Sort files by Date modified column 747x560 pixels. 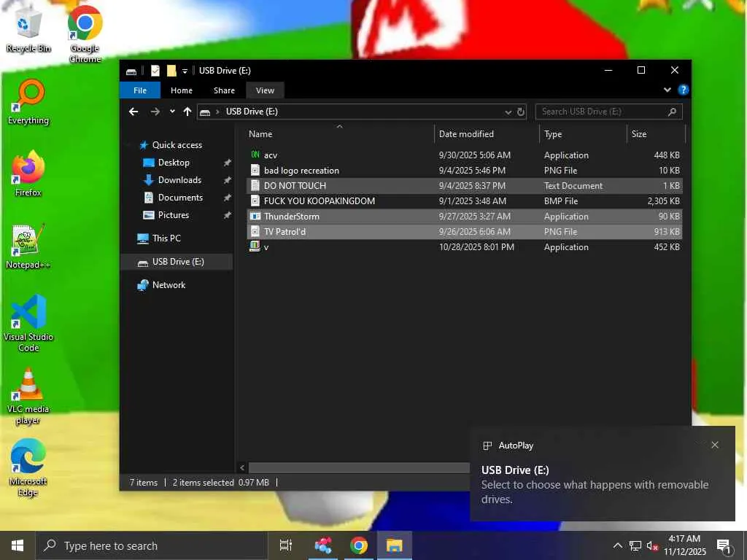tap(487, 134)
